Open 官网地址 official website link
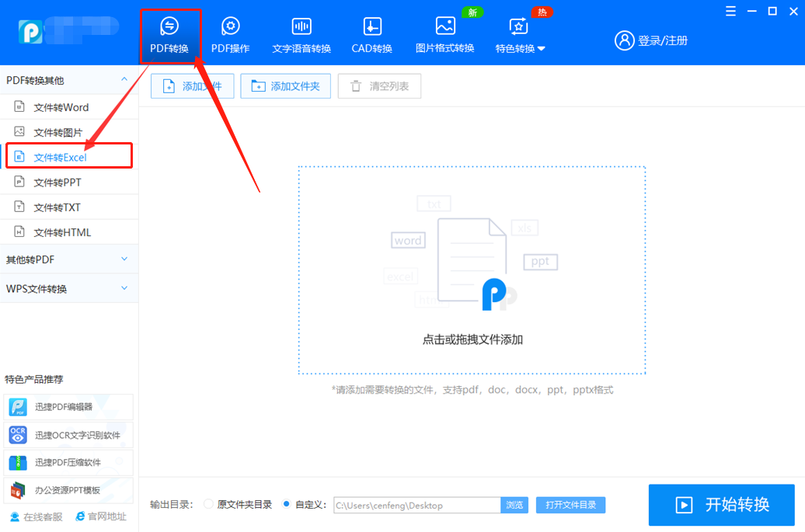 101,516
